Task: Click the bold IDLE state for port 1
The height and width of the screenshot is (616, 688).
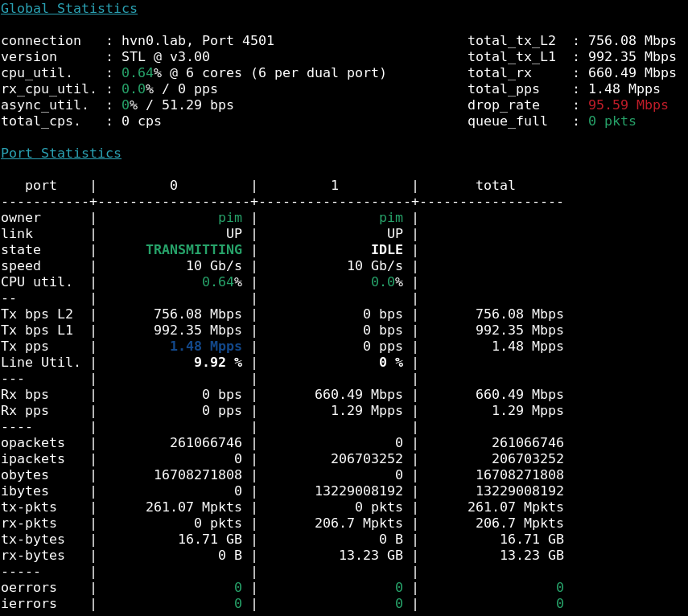Action: 386,250
